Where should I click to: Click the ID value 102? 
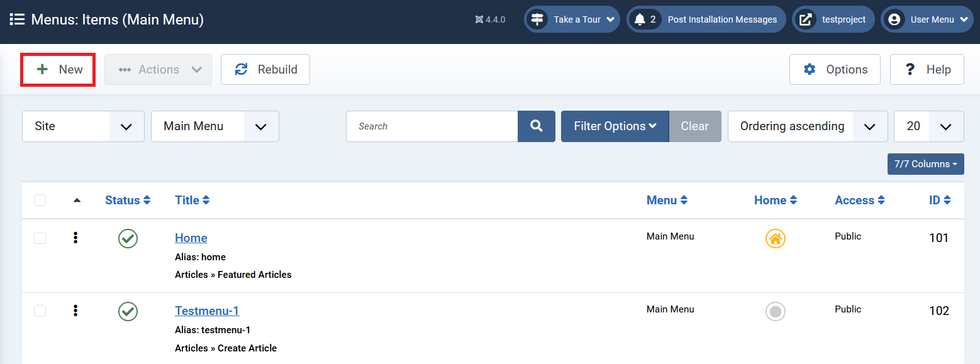[x=939, y=311]
